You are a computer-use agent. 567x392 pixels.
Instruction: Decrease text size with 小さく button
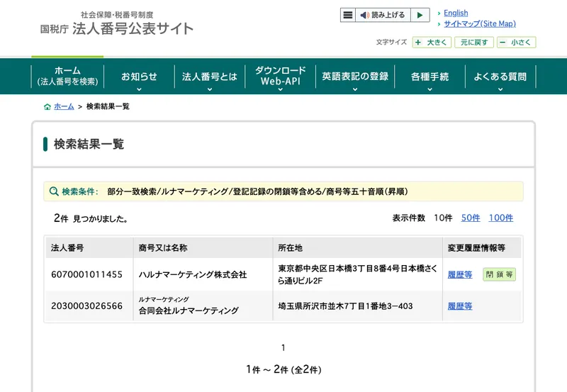[x=517, y=43]
